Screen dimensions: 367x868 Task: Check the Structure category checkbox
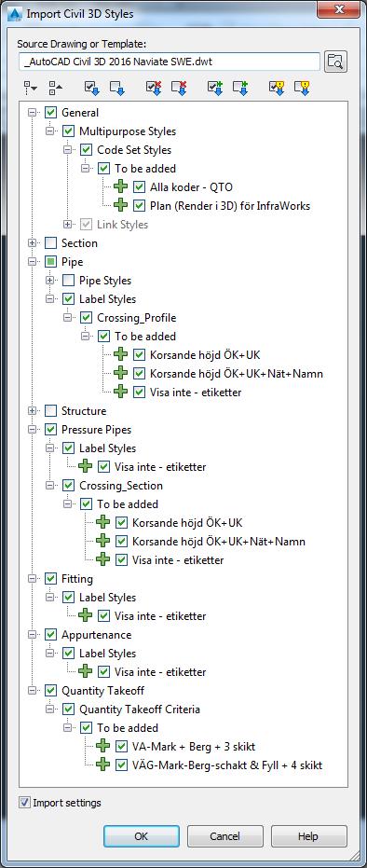(51, 411)
